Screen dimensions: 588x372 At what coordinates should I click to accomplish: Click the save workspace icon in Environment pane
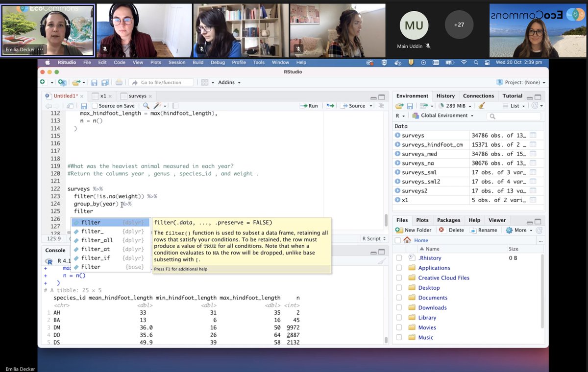(410, 106)
